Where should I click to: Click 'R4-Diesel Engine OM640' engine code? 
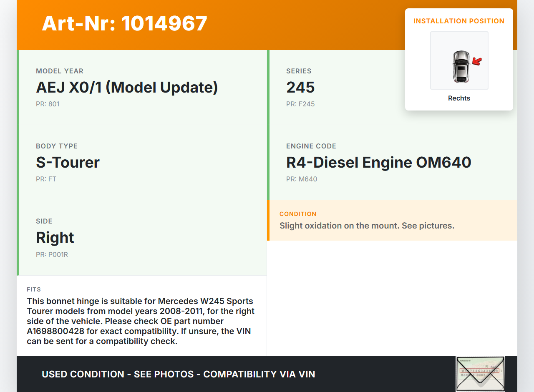point(378,163)
